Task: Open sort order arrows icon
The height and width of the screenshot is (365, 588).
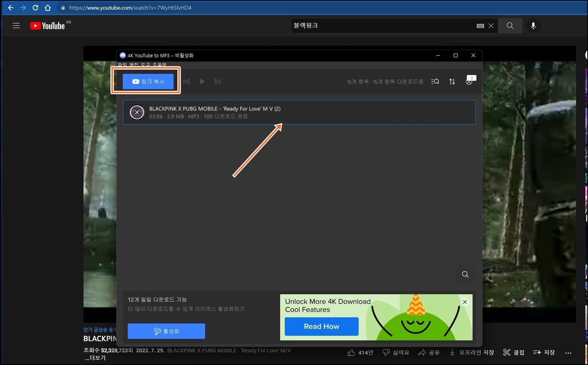Action: coord(452,82)
